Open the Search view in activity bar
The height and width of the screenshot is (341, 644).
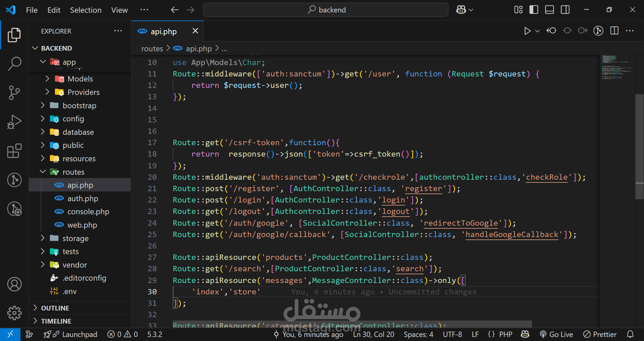pyautogui.click(x=14, y=63)
